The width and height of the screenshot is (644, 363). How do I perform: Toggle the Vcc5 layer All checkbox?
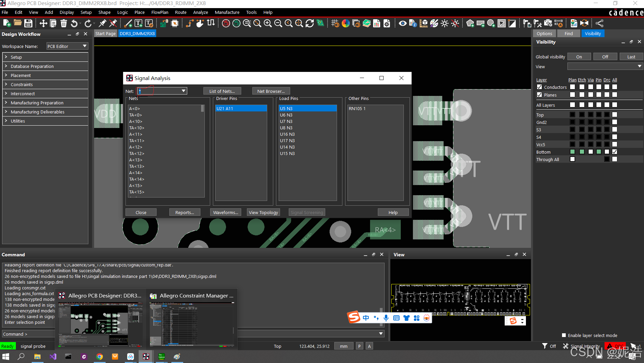(x=615, y=144)
